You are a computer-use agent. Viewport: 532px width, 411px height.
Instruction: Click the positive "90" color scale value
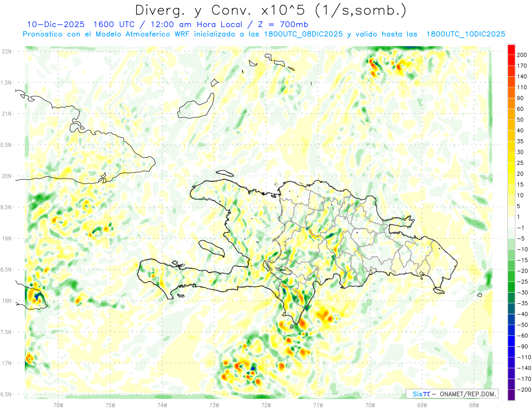click(521, 98)
